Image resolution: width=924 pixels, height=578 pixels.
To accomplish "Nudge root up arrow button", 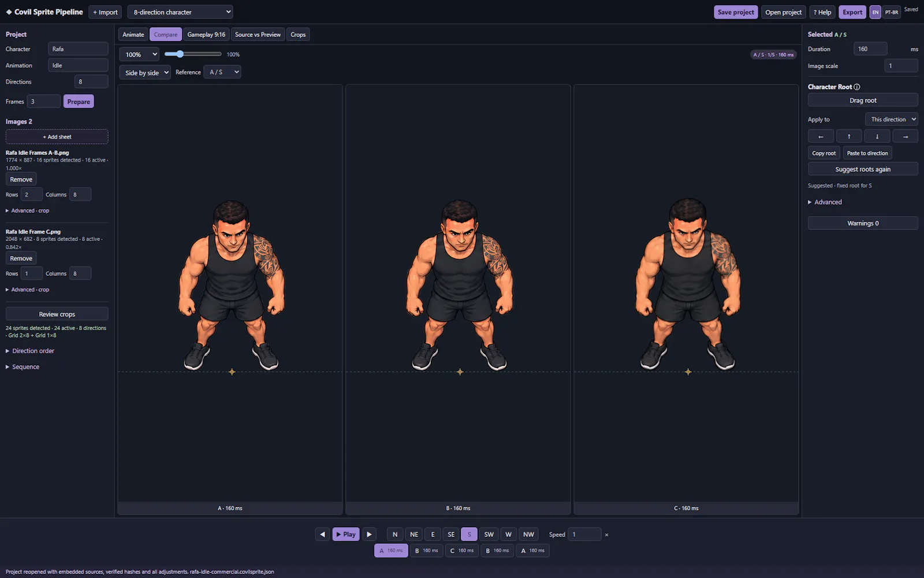I will click(849, 136).
